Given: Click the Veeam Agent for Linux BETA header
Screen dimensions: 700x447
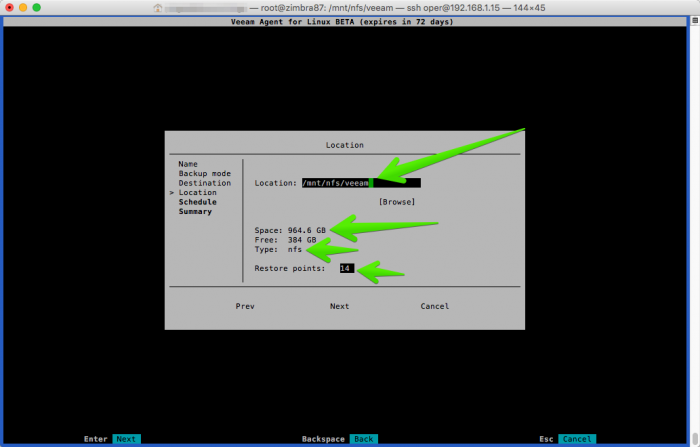Looking at the screenshot, I should tap(342, 21).
